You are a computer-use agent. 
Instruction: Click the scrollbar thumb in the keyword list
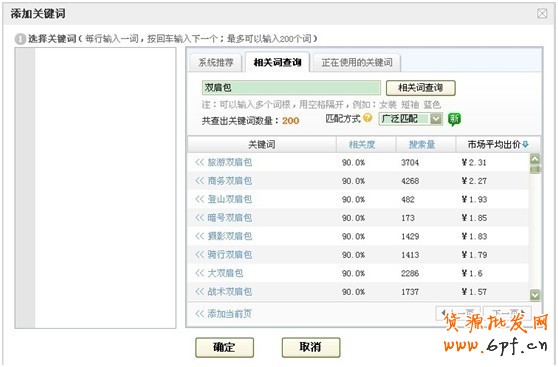(x=535, y=169)
